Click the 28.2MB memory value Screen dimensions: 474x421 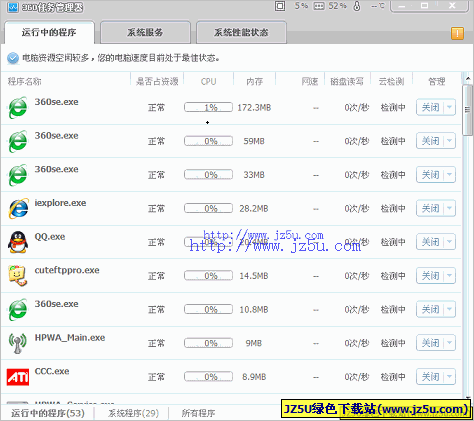[x=254, y=209]
